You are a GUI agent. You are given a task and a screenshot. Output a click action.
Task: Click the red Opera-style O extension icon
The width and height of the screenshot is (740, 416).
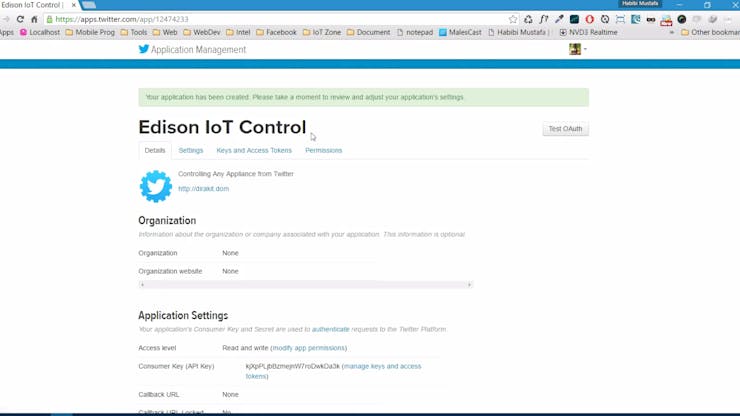589,19
